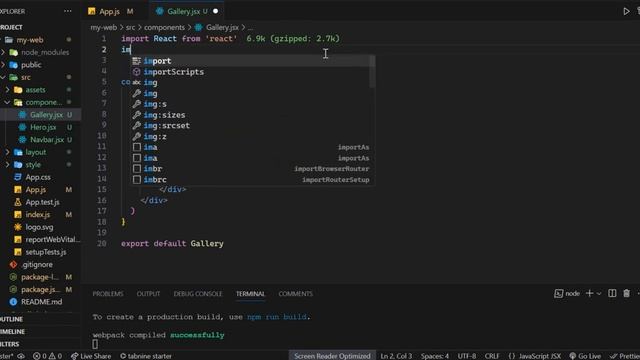
Task: Launch Go Live server
Action: coord(585,356)
